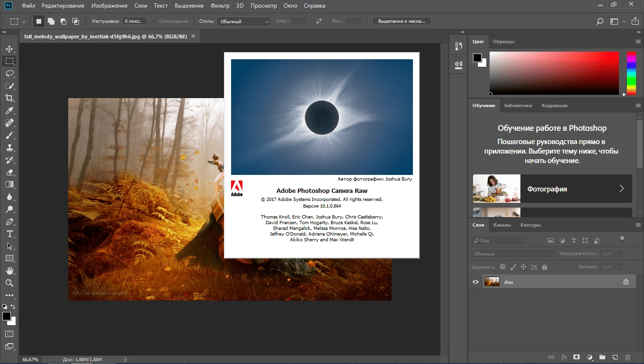Select the Dodge tool
Screen dimensions: 644x364
click(9, 209)
